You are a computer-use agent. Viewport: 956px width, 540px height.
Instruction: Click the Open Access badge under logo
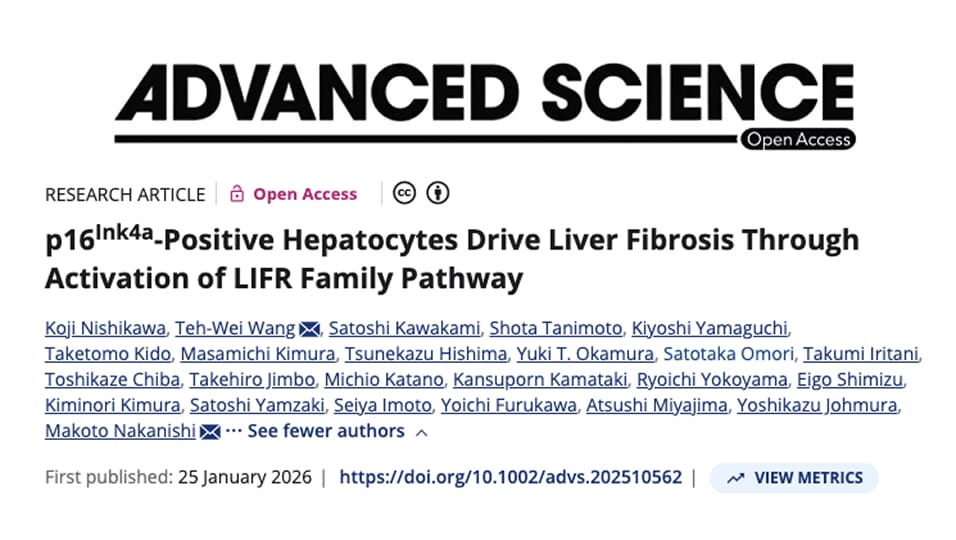[x=797, y=140]
